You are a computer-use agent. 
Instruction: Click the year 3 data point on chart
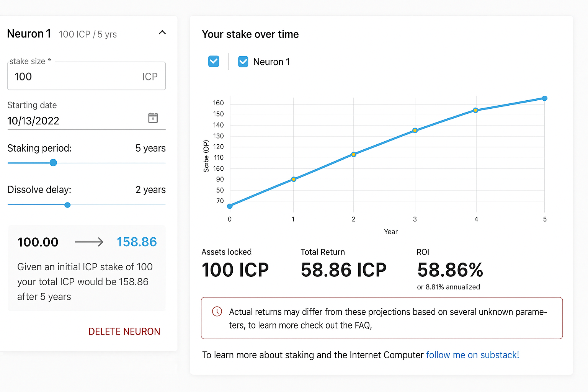tap(415, 130)
